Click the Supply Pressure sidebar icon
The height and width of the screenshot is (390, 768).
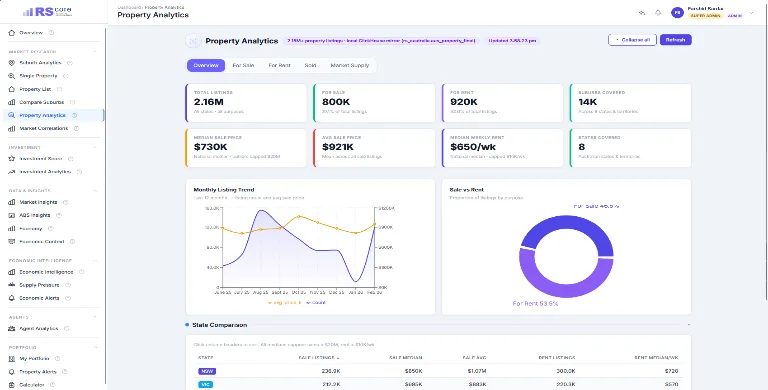[x=12, y=285]
